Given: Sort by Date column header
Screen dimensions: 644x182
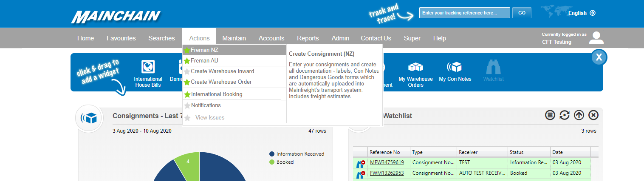Looking at the screenshot, I should click(571, 152).
